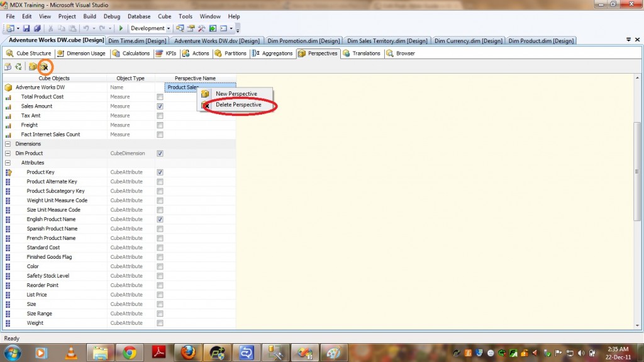The width and height of the screenshot is (644, 362).
Task: Click the New Perspective toolbar icon
Action: tap(33, 66)
